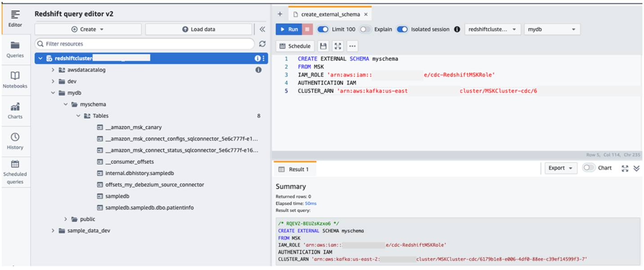Collapse the result panel with double chevron

click(x=636, y=168)
